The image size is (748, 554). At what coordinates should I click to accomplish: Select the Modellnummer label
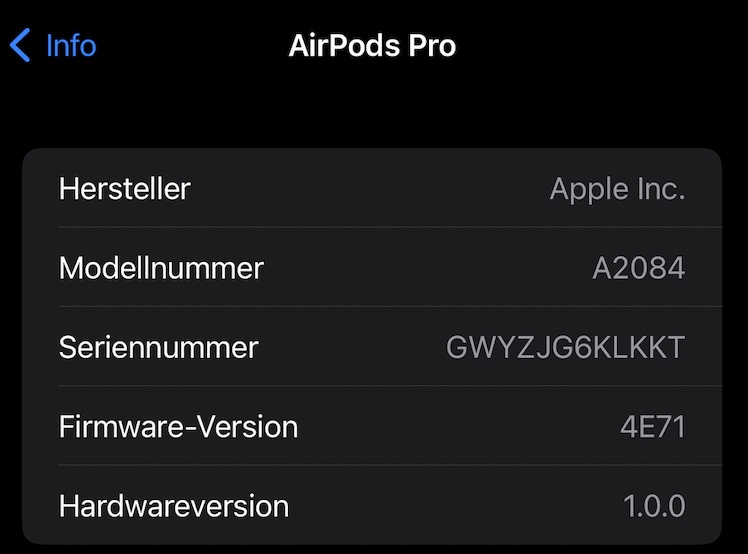pyautogui.click(x=161, y=267)
